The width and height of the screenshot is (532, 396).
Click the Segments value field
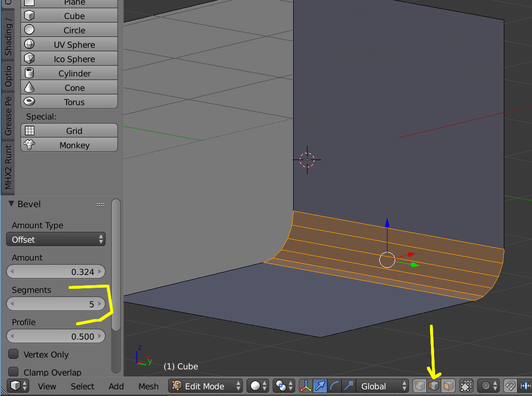click(56, 304)
